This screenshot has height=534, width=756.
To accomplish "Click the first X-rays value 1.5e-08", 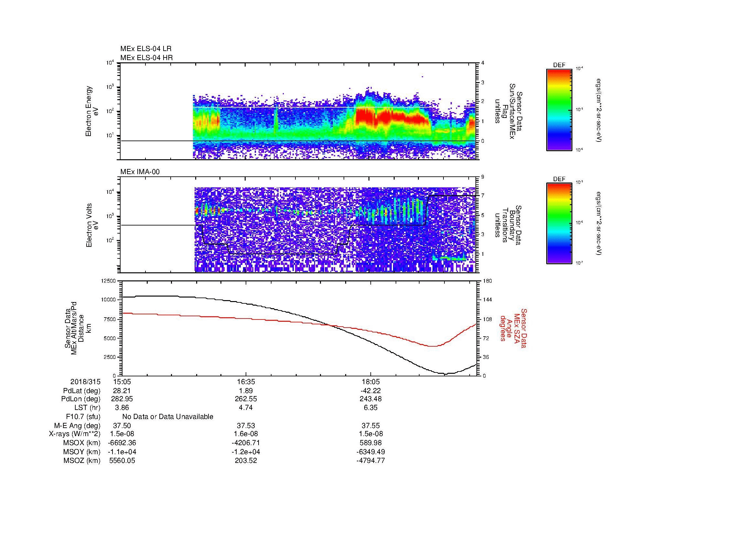I will pos(122,434).
